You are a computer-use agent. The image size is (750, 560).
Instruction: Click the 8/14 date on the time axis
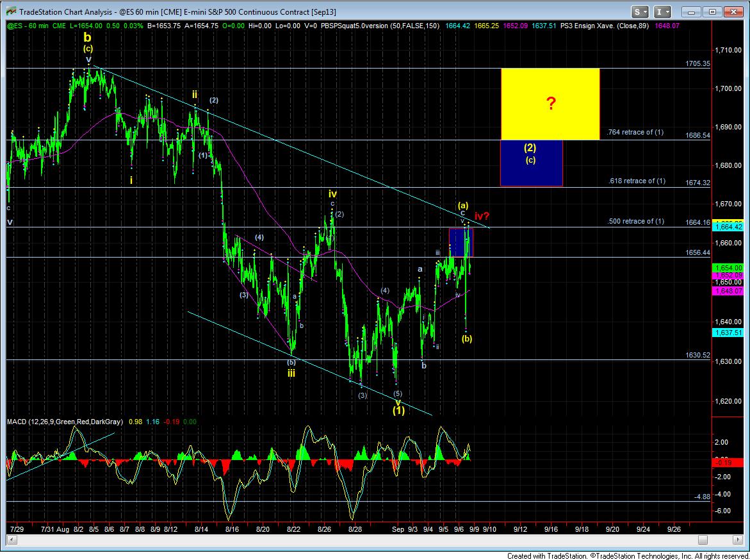click(202, 530)
